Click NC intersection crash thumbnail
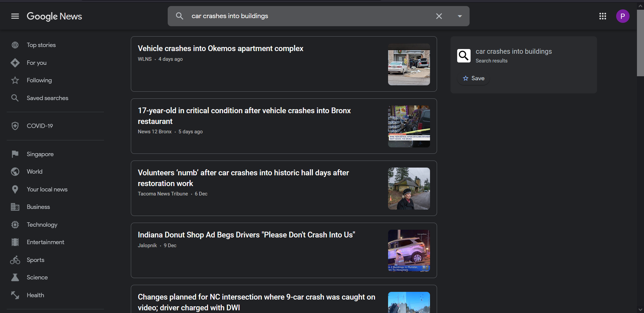This screenshot has height=313, width=644. coord(409,302)
